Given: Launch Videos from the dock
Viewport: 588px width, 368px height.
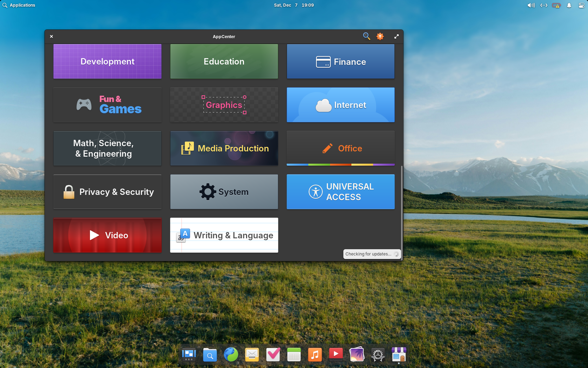Looking at the screenshot, I should click(336, 355).
